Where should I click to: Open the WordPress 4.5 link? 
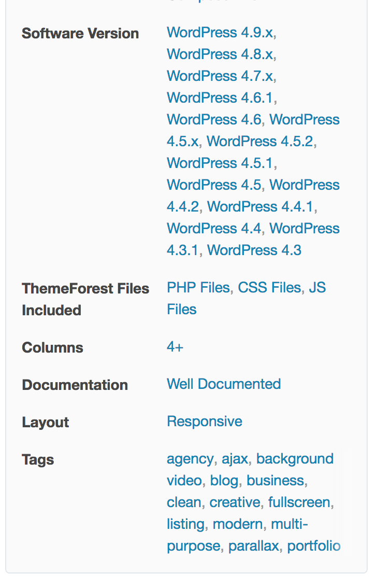pyautogui.click(x=214, y=185)
